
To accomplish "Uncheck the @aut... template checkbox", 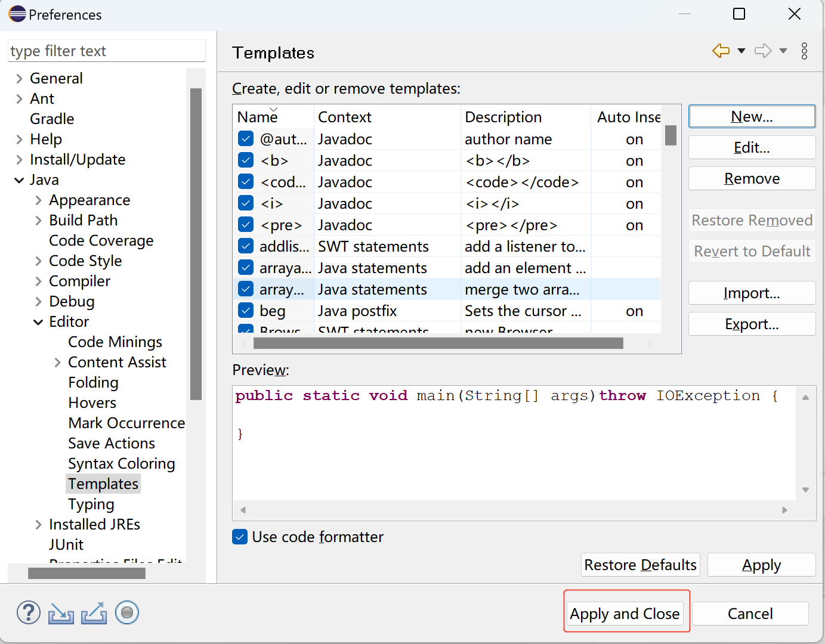I will [246, 139].
